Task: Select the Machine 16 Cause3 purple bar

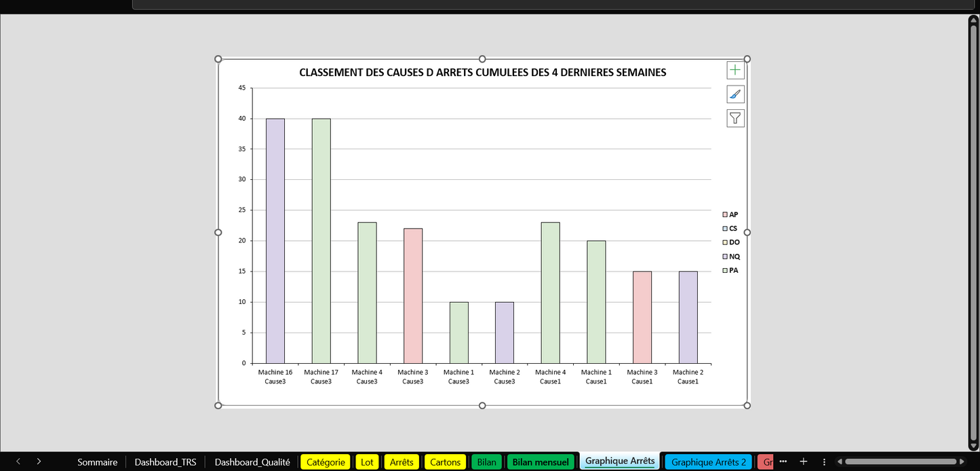Action: coord(275,241)
